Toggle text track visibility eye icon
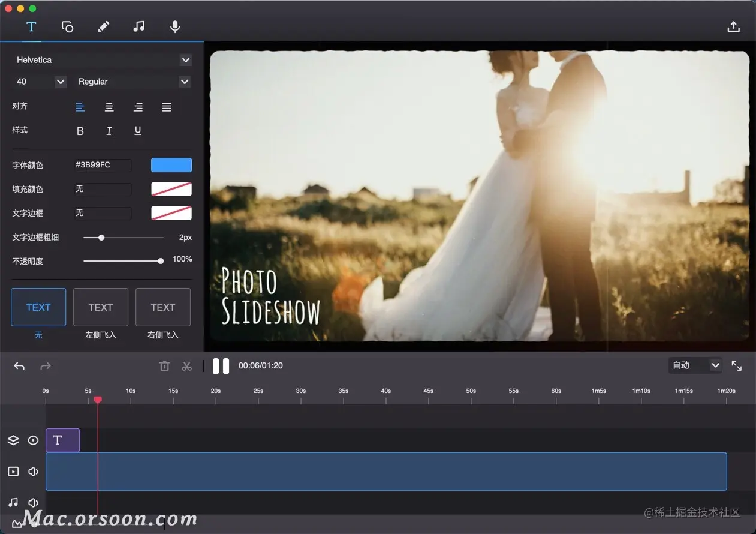The height and width of the screenshot is (534, 756). point(34,440)
